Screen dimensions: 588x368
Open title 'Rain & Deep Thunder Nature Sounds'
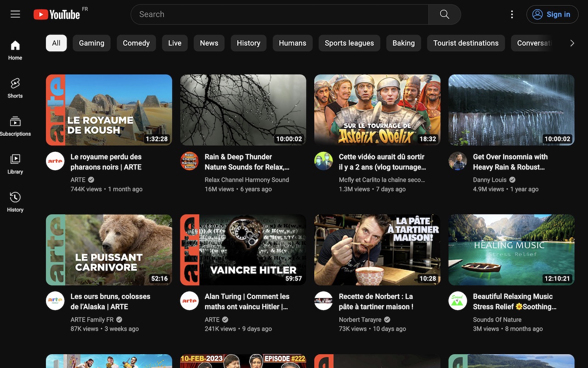[247, 162]
